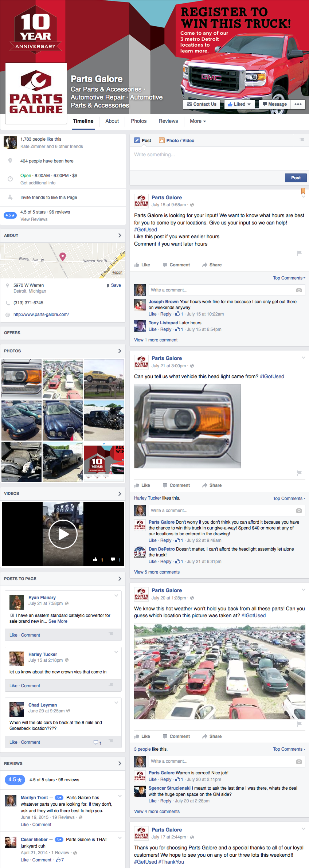Save the 5970 W Warren location
Screen dimensions: 309x868
pyautogui.click(x=114, y=285)
